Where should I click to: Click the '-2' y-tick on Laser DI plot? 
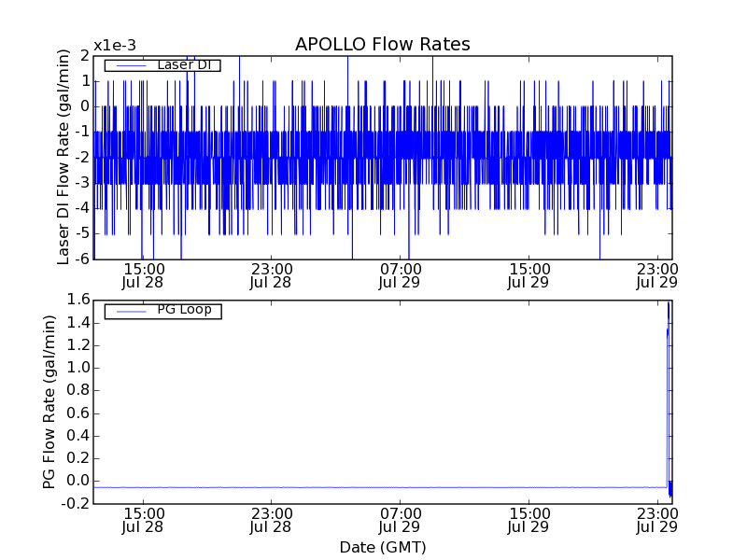tap(83, 157)
